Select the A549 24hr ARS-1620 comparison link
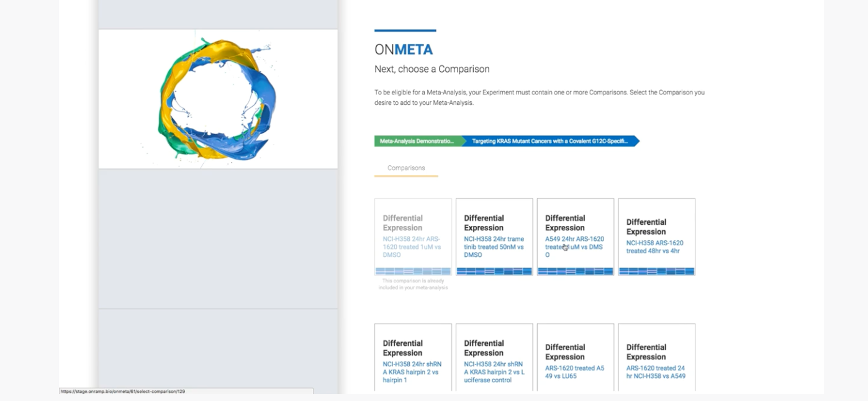This screenshot has width=868, height=401. click(x=574, y=247)
